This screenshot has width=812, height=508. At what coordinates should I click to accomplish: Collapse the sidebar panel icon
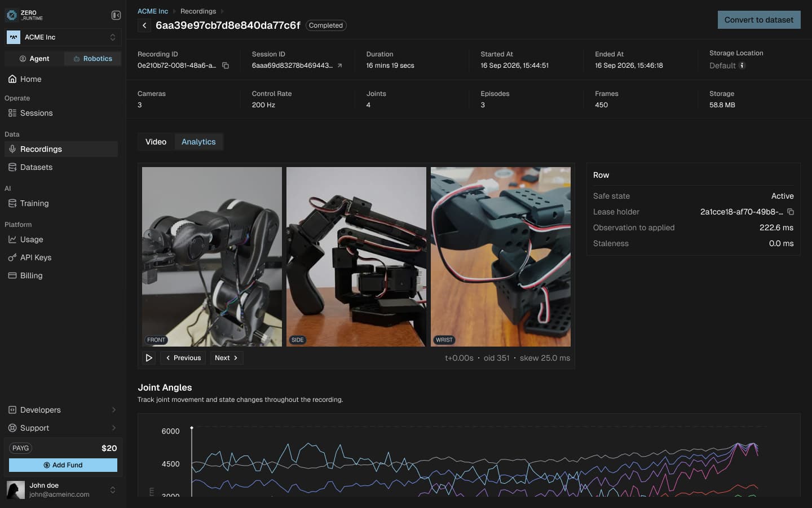116,15
